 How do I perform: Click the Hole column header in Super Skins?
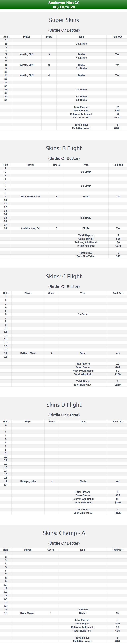coord(6,37)
